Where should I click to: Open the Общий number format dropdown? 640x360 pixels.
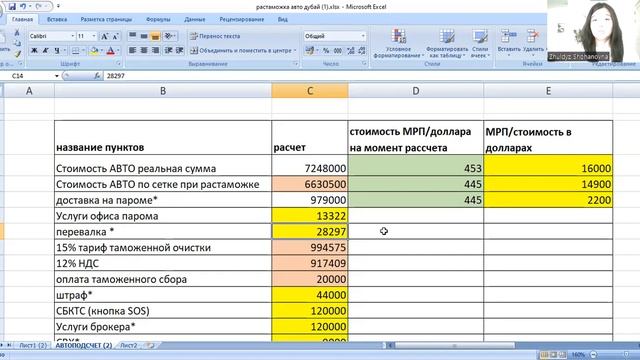pos(363,36)
